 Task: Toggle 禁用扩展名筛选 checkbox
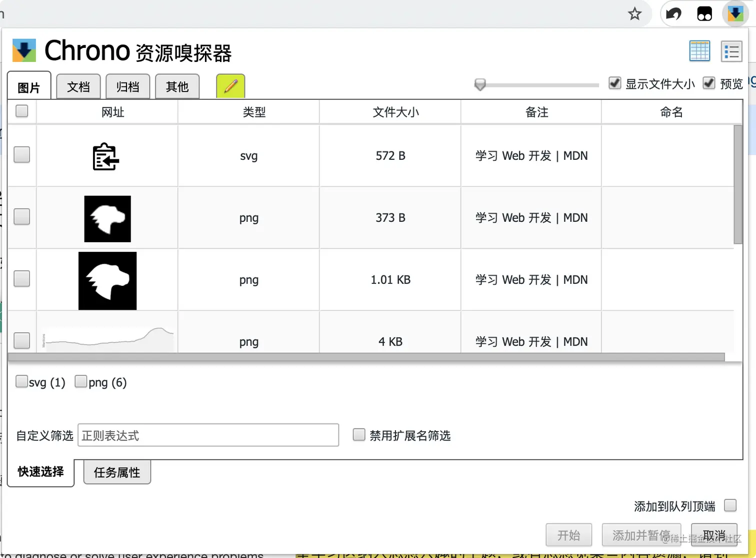[359, 435]
